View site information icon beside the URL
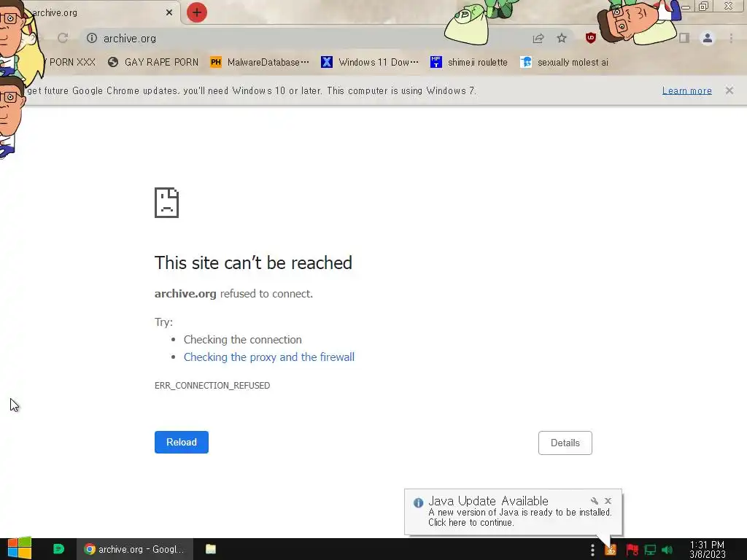Image resolution: width=747 pixels, height=560 pixels. [x=92, y=38]
